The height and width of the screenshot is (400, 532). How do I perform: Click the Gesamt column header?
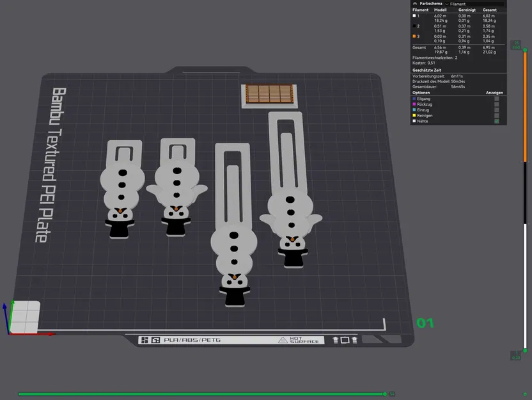click(x=489, y=10)
